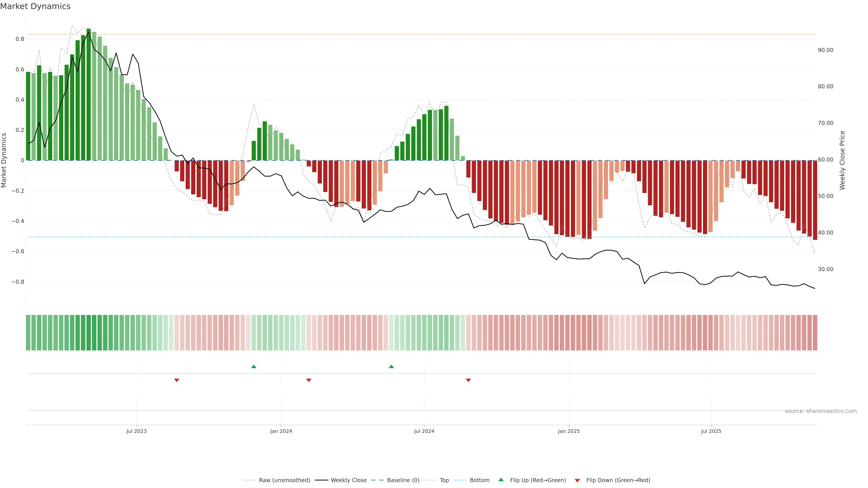Viewport: 868px width, 488px height.
Task: Click the darkest green heatmap strip cell
Action: point(89,332)
